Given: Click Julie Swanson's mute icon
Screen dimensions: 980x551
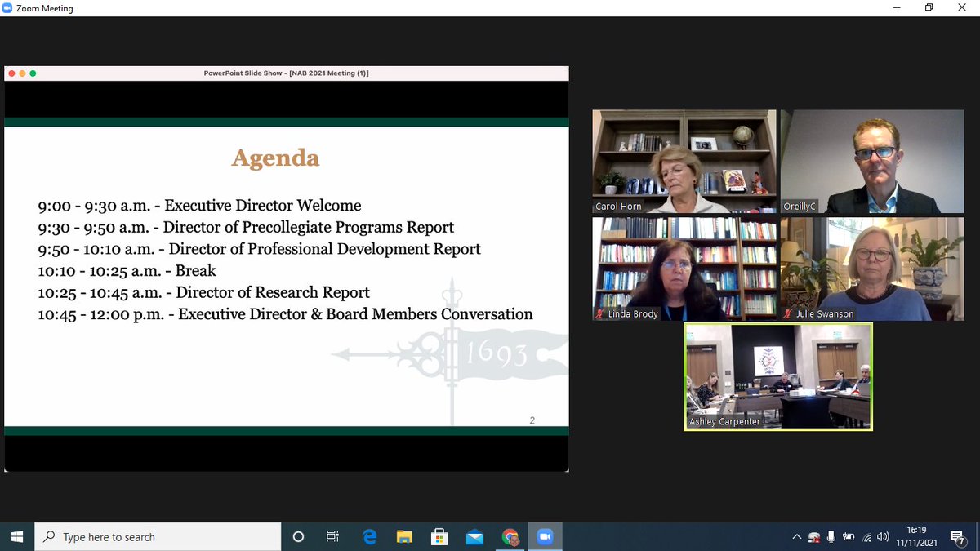Looking at the screenshot, I should (x=786, y=313).
